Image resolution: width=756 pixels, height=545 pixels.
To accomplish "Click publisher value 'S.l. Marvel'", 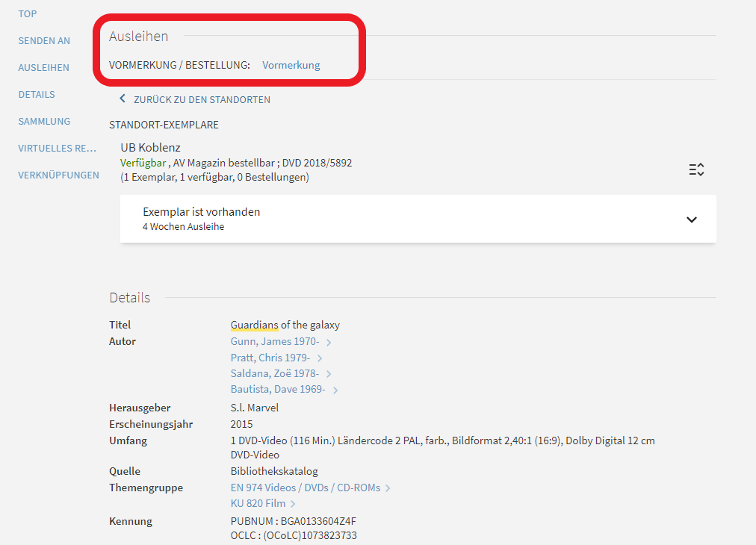I will (255, 408).
